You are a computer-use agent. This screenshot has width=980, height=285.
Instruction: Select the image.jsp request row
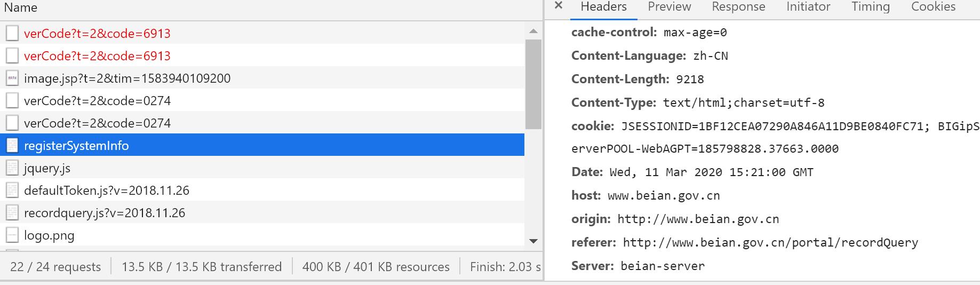(x=127, y=78)
